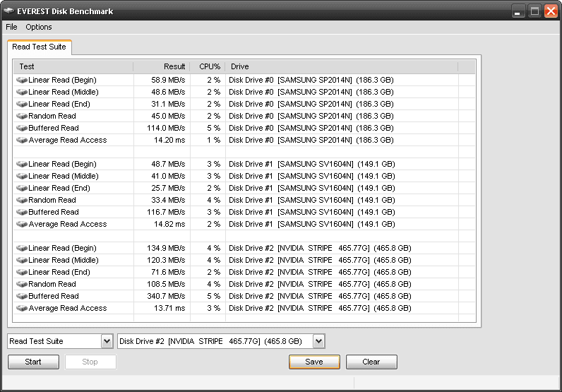
Task: Click Drive #1 Random Read test name
Action: pos(52,200)
